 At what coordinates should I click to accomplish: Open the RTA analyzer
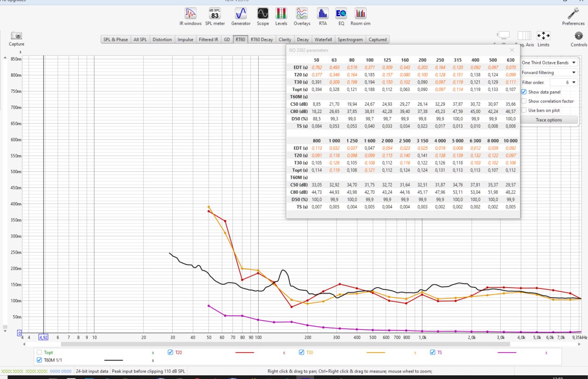[x=323, y=17]
